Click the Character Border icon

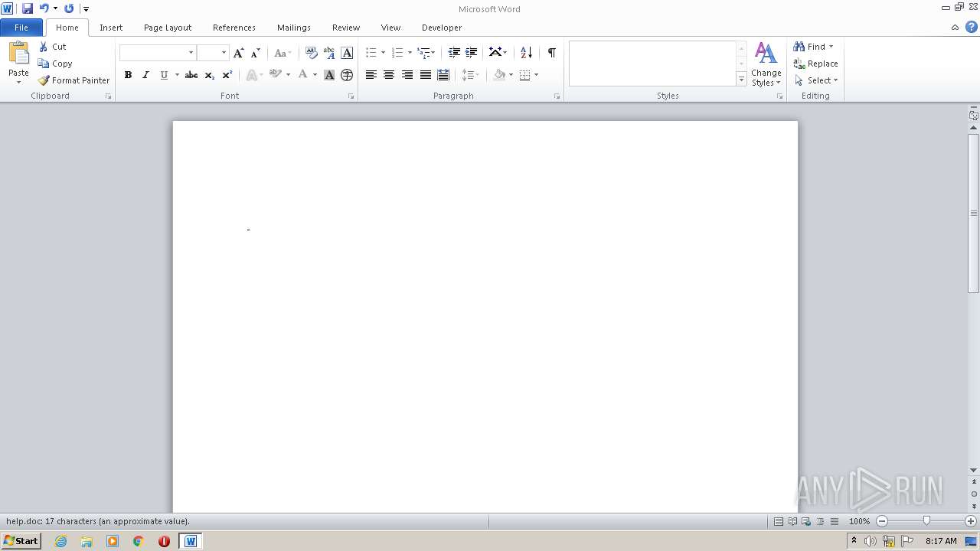(x=347, y=53)
